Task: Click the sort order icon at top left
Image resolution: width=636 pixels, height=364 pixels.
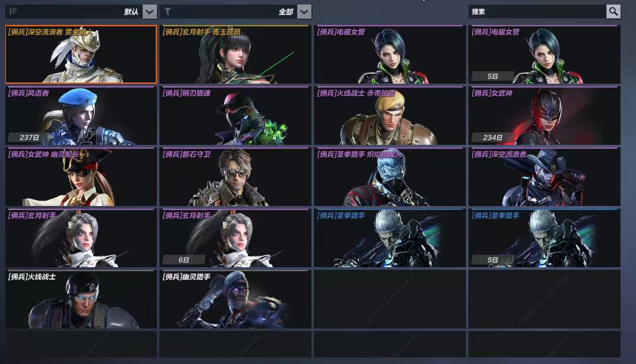Action: tap(13, 11)
